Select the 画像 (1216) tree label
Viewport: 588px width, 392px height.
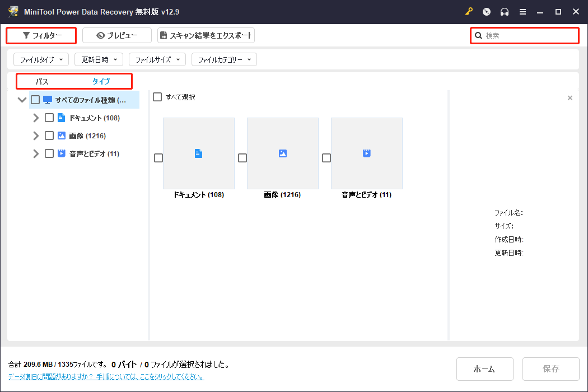tap(87, 136)
